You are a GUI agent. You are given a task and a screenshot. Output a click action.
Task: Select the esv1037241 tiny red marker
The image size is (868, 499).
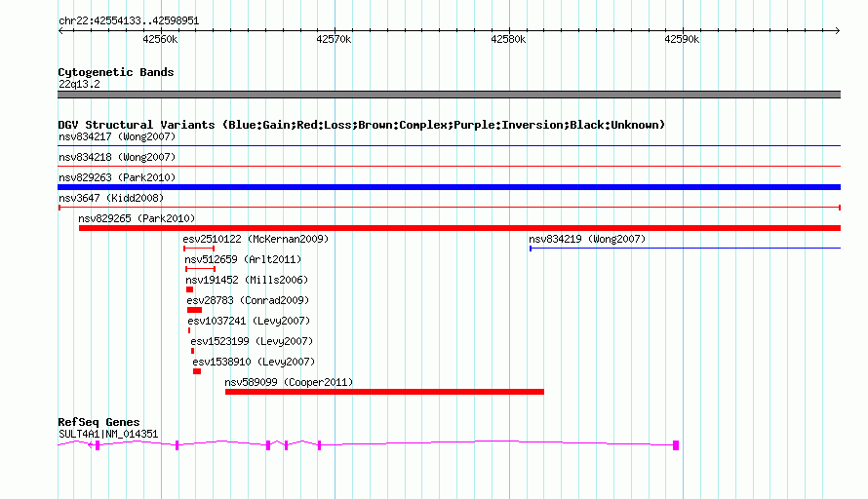pos(189,330)
